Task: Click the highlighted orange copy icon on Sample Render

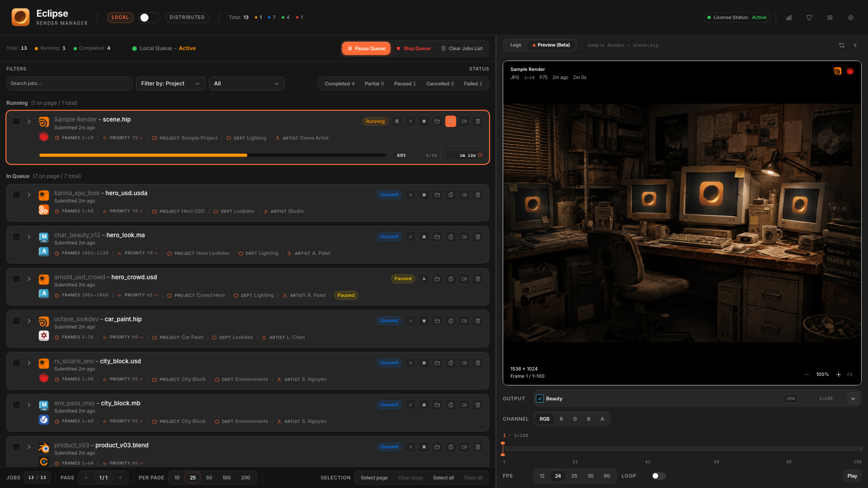Action: pos(451,121)
